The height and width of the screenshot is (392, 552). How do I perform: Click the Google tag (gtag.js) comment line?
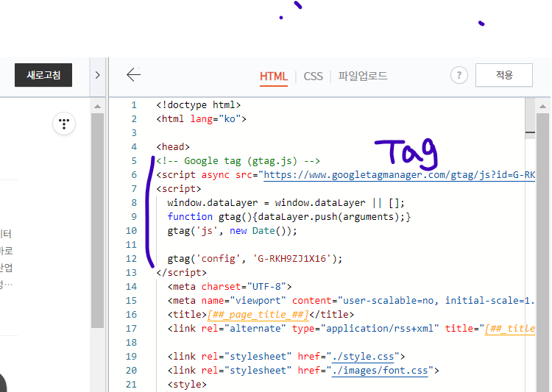[x=238, y=161]
